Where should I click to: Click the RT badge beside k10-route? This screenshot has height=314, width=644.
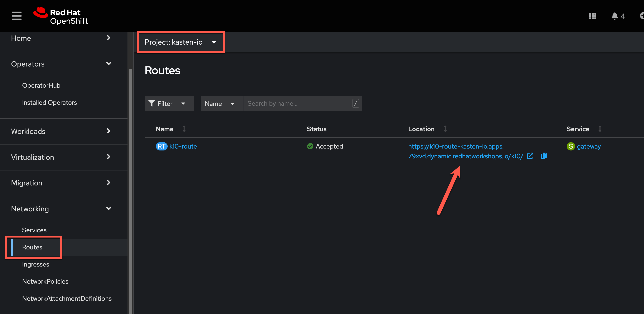(x=161, y=146)
